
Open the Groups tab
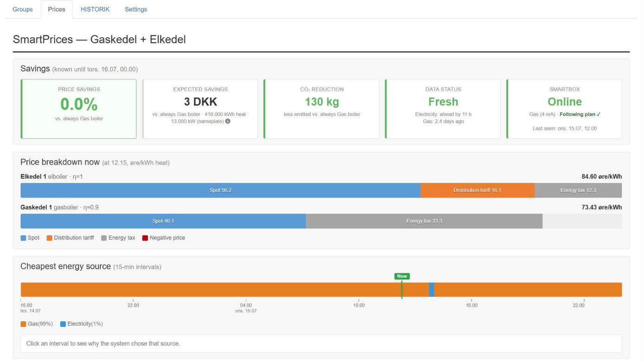23,9
